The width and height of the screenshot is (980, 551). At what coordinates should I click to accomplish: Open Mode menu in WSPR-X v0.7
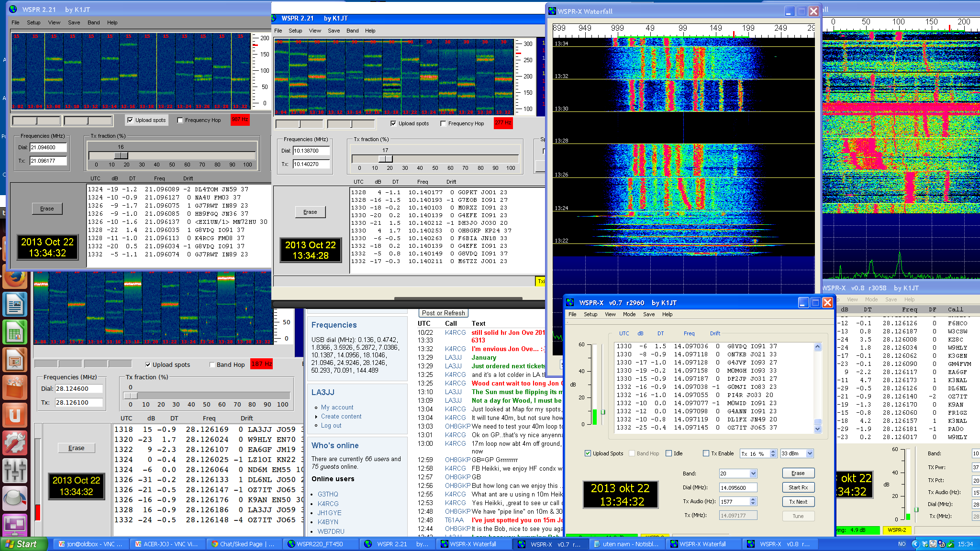pyautogui.click(x=629, y=314)
